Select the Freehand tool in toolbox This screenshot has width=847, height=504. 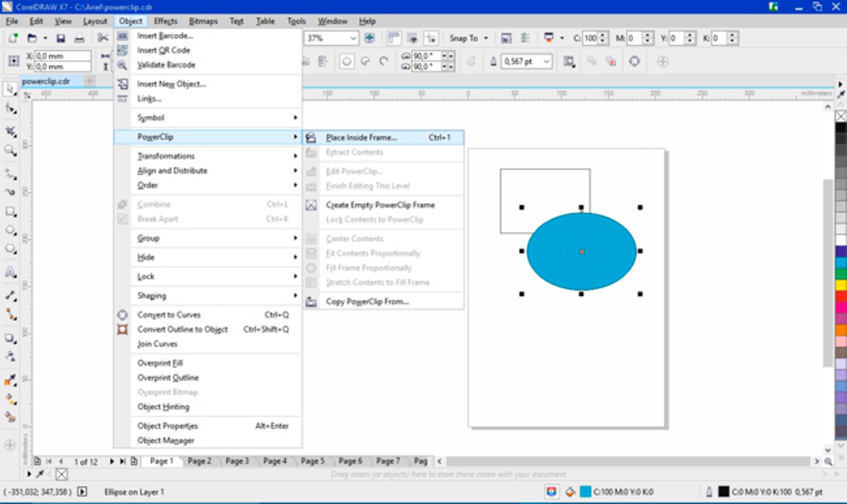tap(10, 174)
